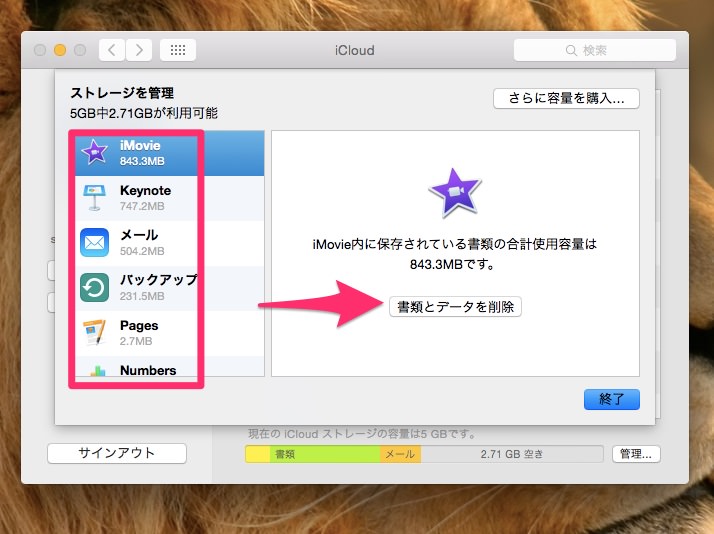Viewport: 714px width, 534px height.
Task: Click 書類とデータを削除 button
Action: coord(455,306)
